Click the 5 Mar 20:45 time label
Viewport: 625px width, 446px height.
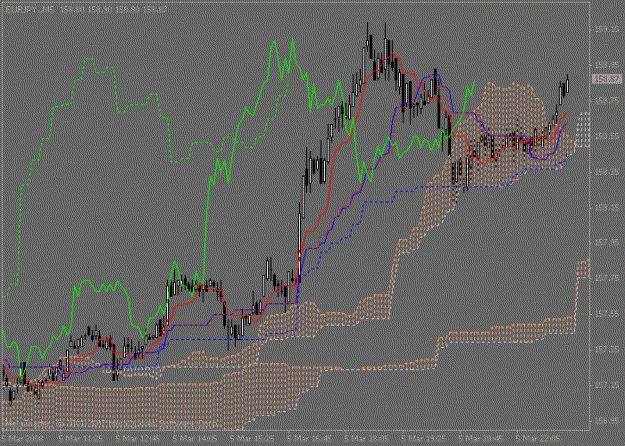coord(482,438)
